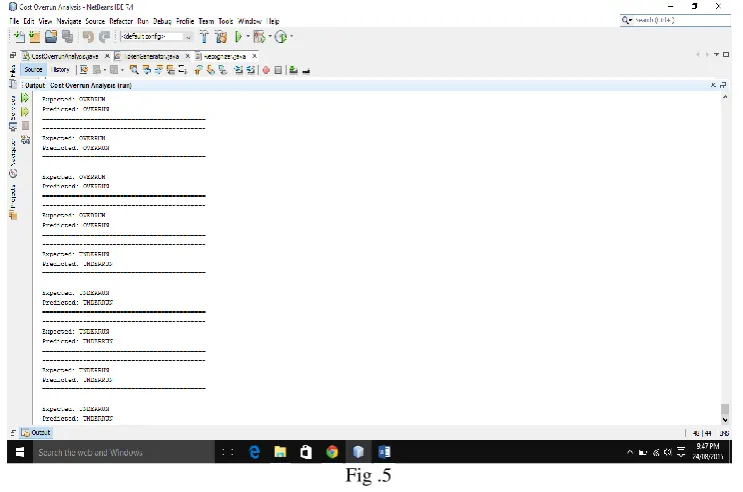Save all files with the Save All icon

(67, 36)
